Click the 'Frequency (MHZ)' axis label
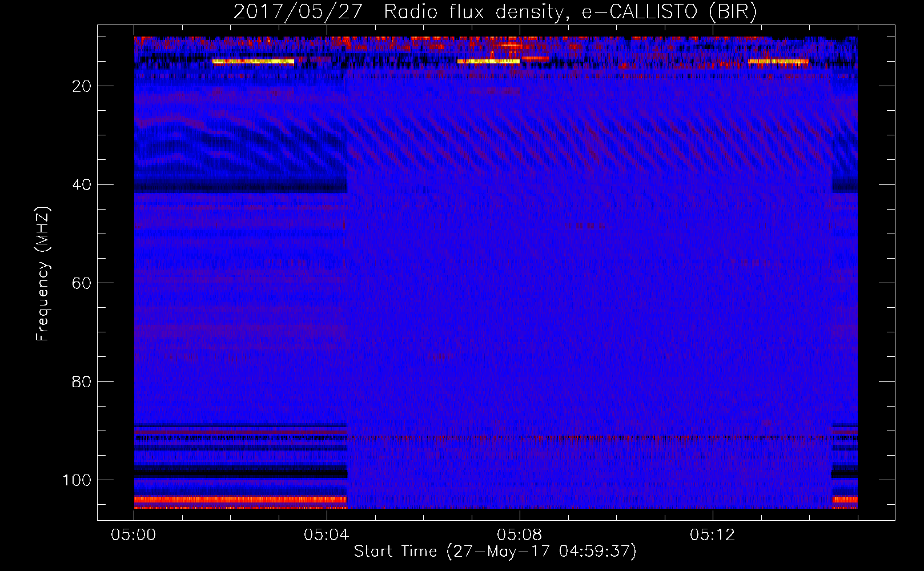The height and width of the screenshot is (571, 924). 43,274
